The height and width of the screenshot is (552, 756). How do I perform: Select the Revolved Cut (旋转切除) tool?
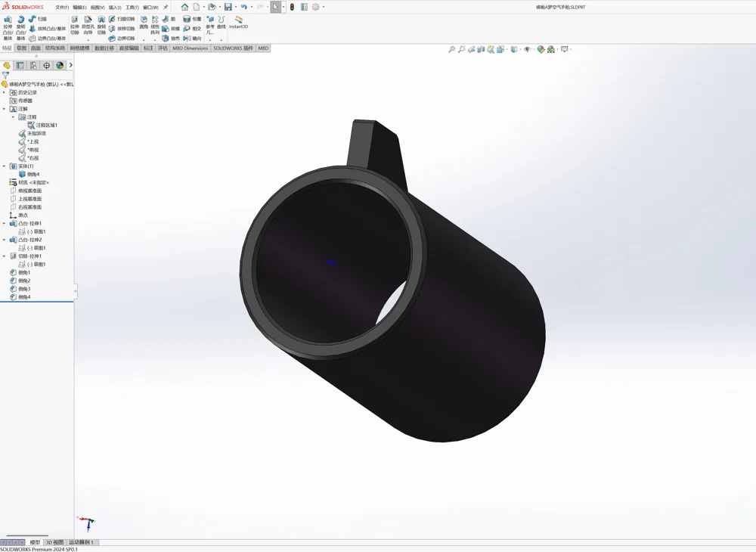pyautogui.click(x=101, y=26)
